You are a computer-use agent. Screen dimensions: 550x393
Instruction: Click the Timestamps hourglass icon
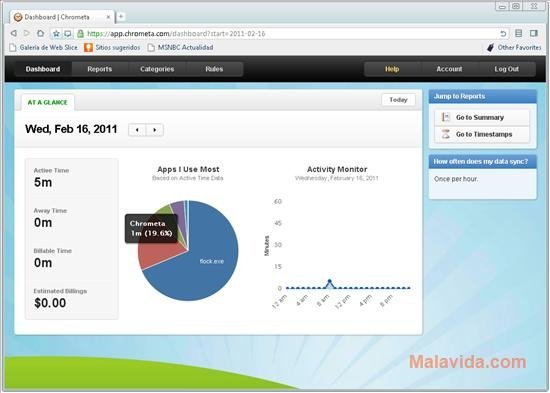pyautogui.click(x=446, y=134)
